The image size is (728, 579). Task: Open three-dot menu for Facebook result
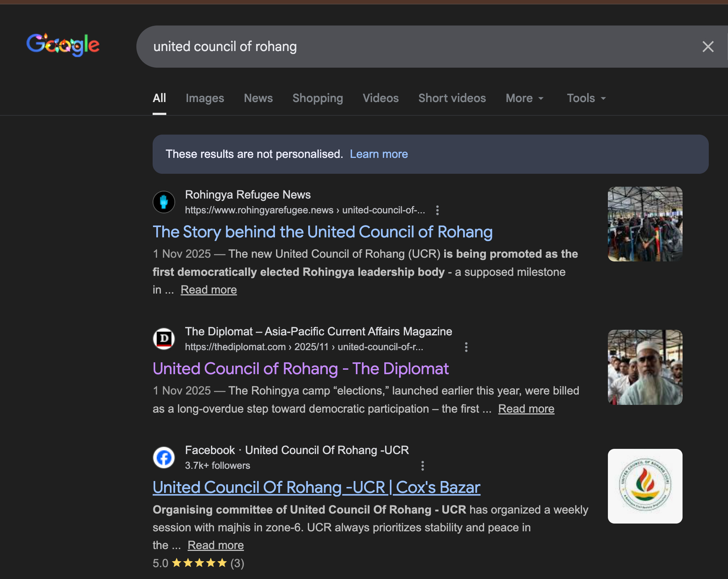pyautogui.click(x=422, y=466)
